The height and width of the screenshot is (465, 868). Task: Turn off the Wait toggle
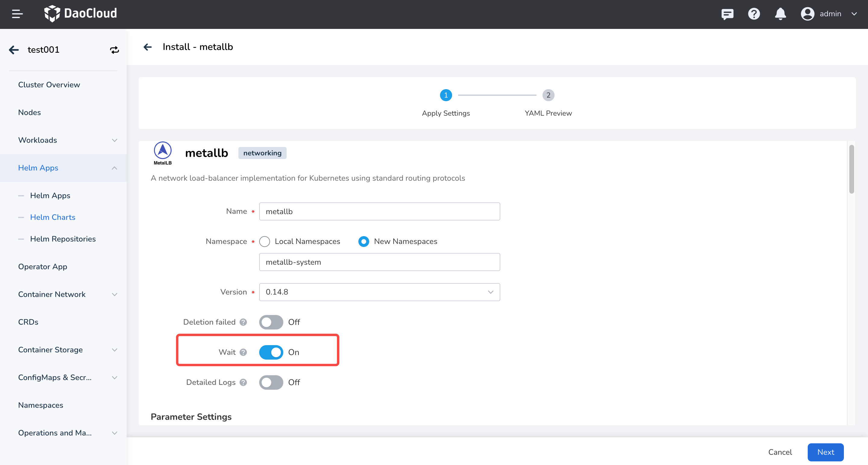coord(271,352)
